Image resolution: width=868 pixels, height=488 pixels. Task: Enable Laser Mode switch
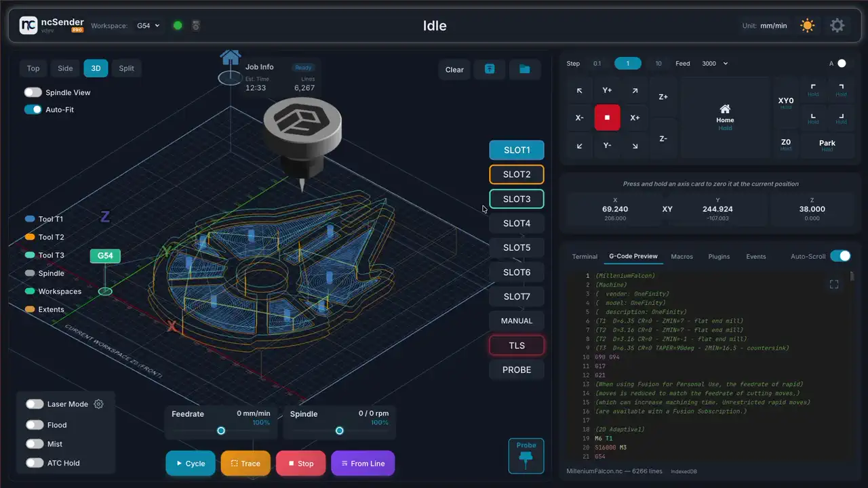[35, 404]
